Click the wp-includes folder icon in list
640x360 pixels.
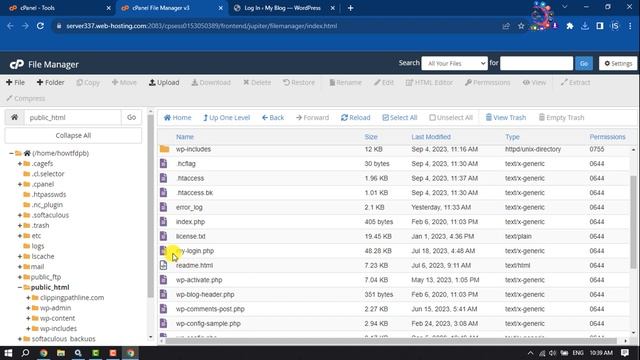tap(164, 149)
